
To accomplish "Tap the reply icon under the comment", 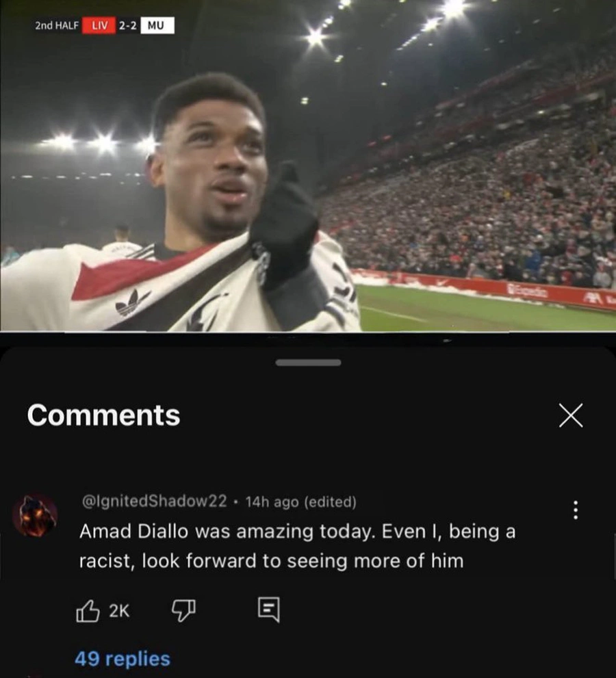I will [268, 610].
